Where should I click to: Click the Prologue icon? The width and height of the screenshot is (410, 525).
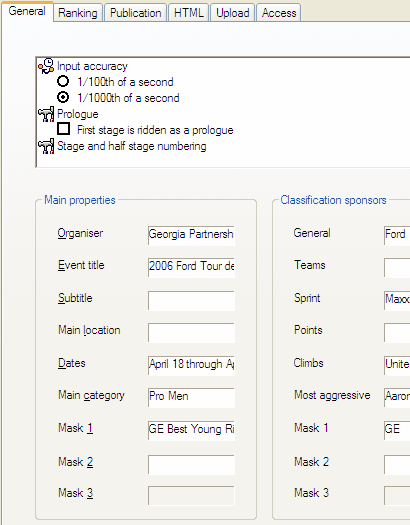tap(46, 114)
